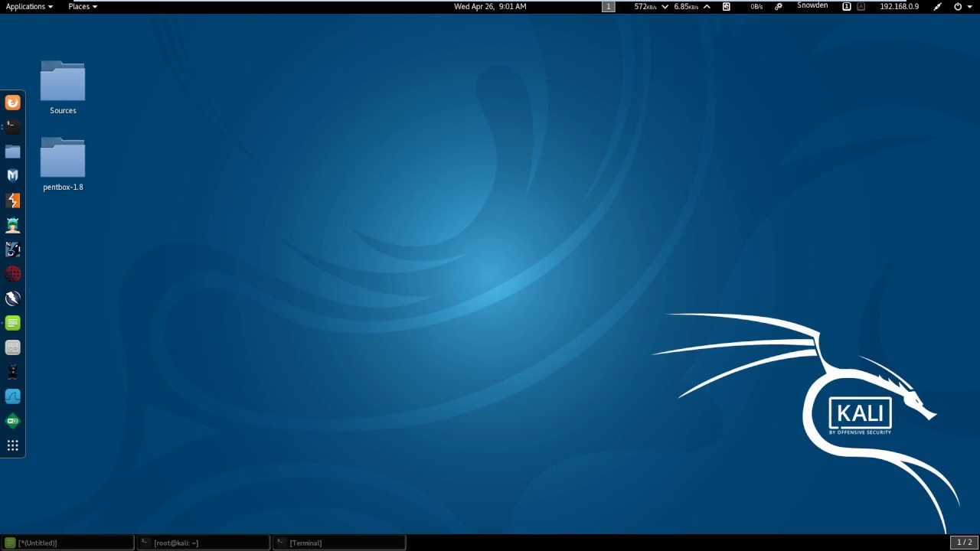Launch Burp Suite from the dock
Image resolution: width=980 pixels, height=551 pixels.
click(12, 201)
